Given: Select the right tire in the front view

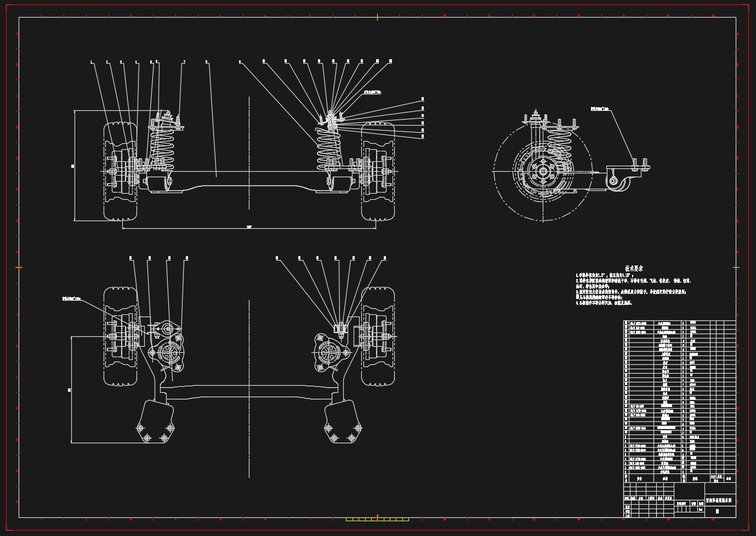Looking at the screenshot, I should point(378,172).
